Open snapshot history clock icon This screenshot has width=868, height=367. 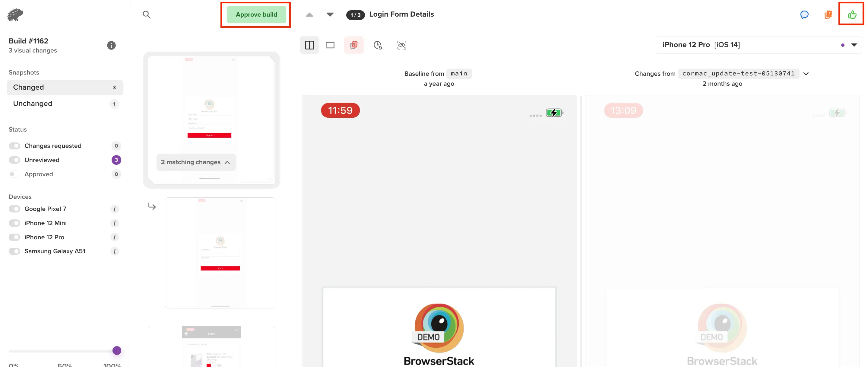[378, 45]
